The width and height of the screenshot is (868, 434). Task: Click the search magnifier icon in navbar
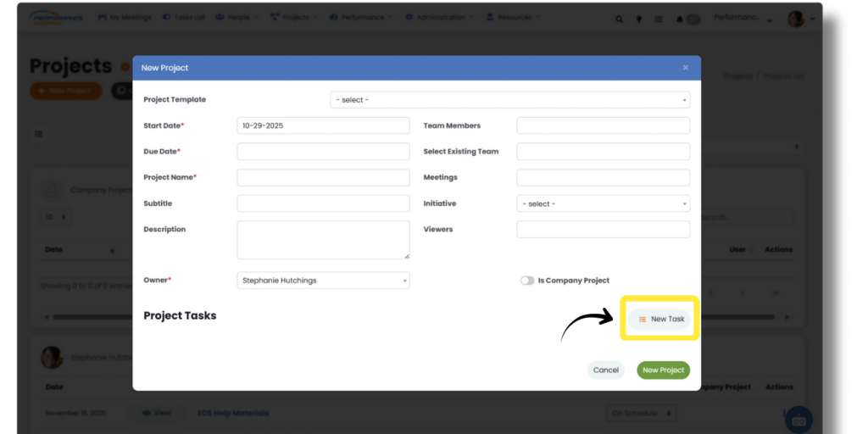pyautogui.click(x=619, y=19)
